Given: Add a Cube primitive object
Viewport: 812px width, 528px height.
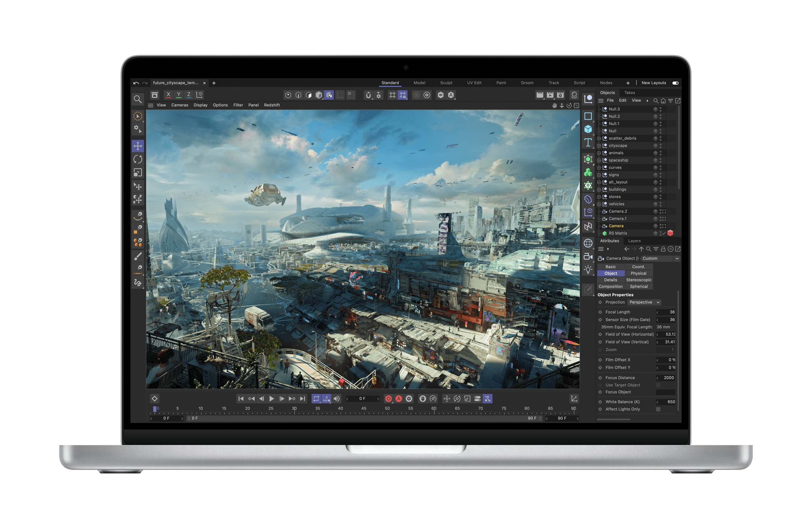Looking at the screenshot, I should [588, 129].
